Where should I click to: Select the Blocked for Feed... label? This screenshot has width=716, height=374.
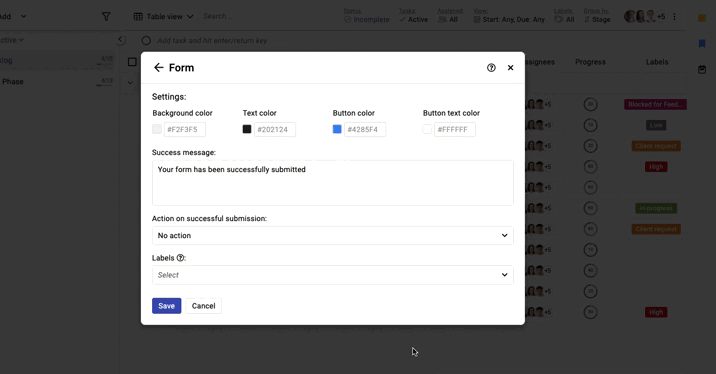[x=655, y=105]
